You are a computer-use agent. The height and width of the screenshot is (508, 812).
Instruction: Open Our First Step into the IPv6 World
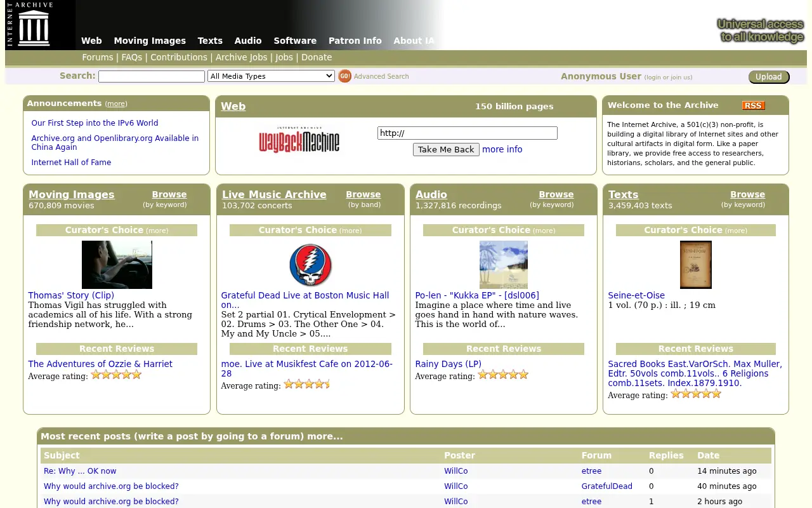[95, 123]
